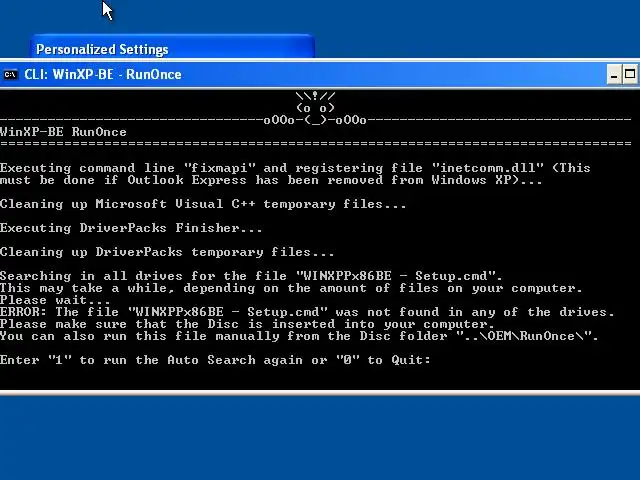Image resolution: width=640 pixels, height=480 pixels.
Task: Click 'Cleaning up DriverPacks temporary files...' line
Action: point(167,252)
